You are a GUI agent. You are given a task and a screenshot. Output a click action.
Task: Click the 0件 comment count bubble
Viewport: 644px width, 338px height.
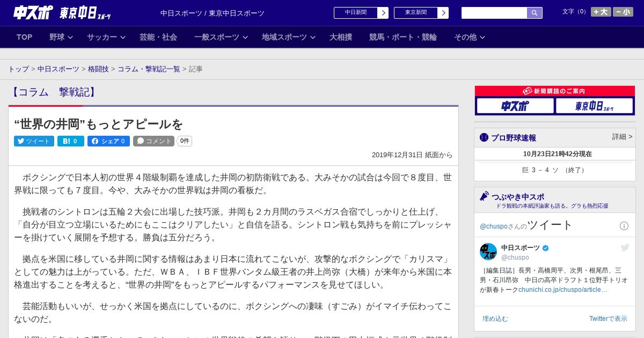185,141
